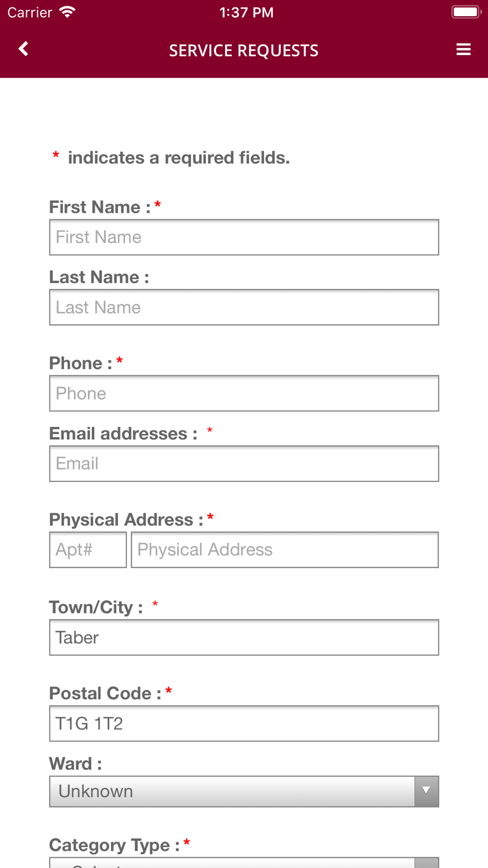The height and width of the screenshot is (868, 488).
Task: Tap the Service Requests header title
Action: point(244,50)
